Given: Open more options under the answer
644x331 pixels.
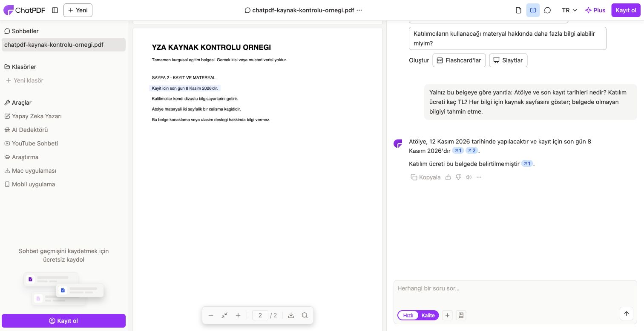Looking at the screenshot, I should [479, 177].
